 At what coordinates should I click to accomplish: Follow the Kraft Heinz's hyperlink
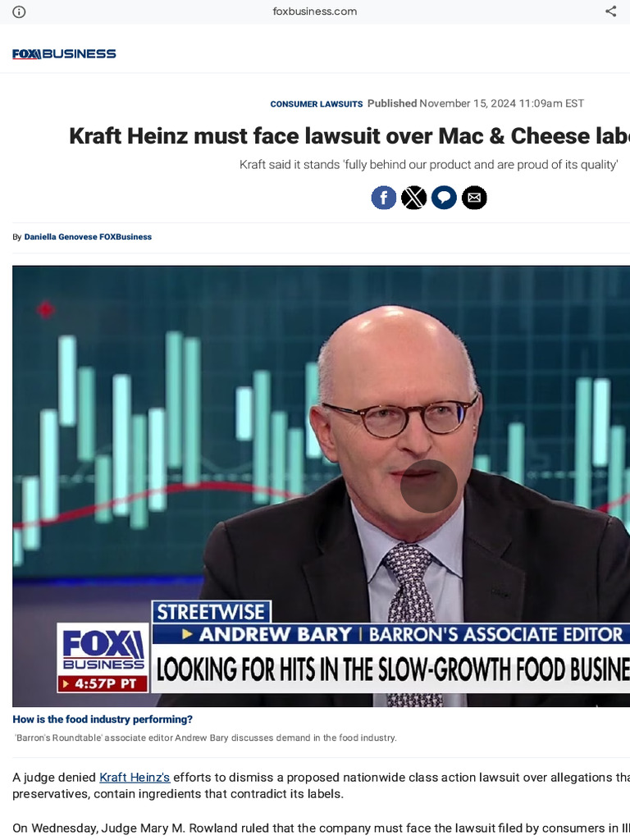click(x=135, y=778)
